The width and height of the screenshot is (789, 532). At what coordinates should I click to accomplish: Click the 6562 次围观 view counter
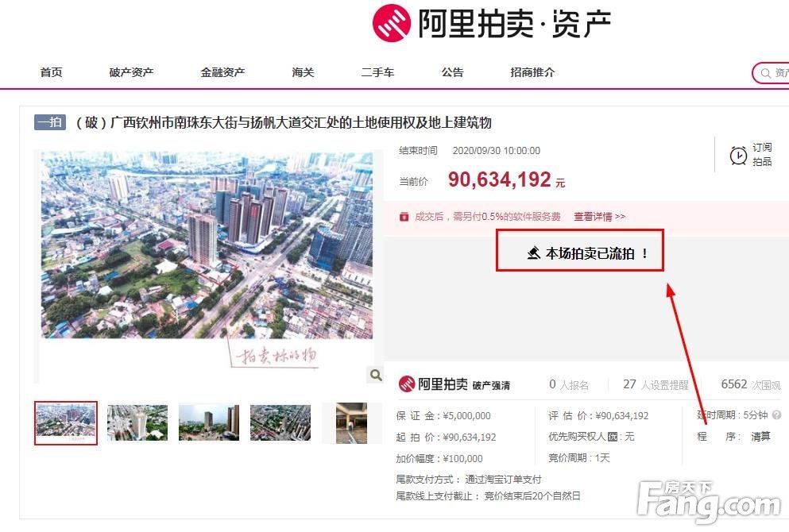(751, 384)
